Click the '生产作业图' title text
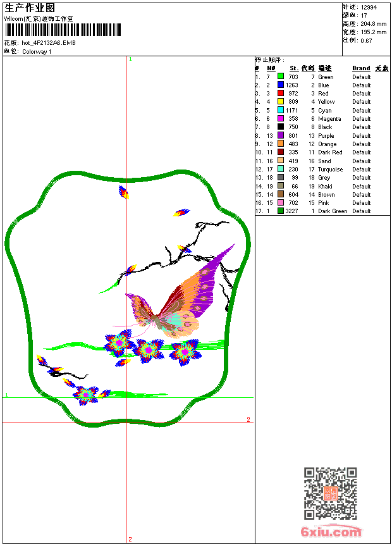 pyautogui.click(x=30, y=8)
